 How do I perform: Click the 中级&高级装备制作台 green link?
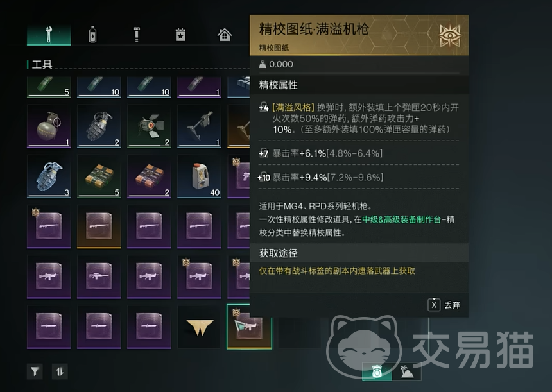[x=402, y=219]
